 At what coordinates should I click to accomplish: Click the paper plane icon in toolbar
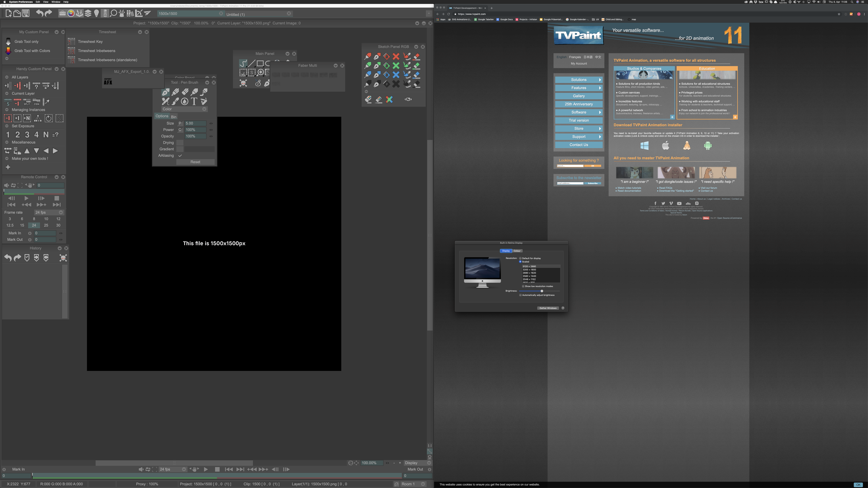(147, 14)
